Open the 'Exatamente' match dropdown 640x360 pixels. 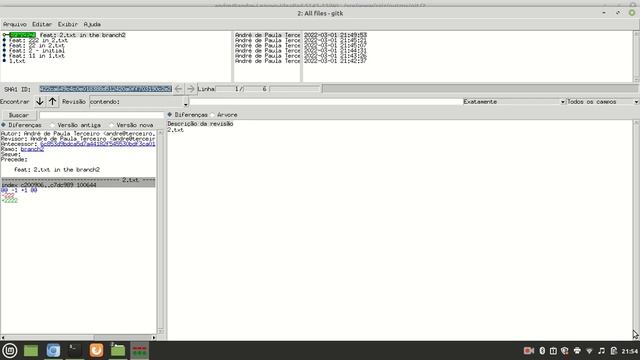tap(514, 102)
